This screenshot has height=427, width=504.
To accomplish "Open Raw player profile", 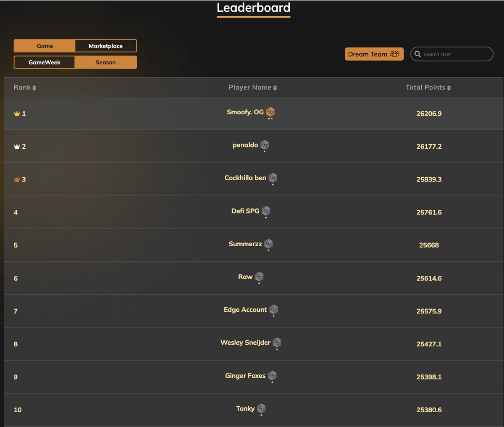I will tap(245, 277).
